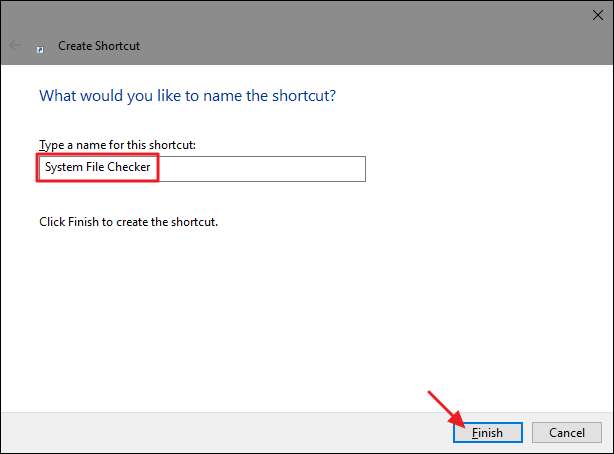Click the 'Type a name for this shortcut:' label
614x454 pixels.
pos(117,145)
